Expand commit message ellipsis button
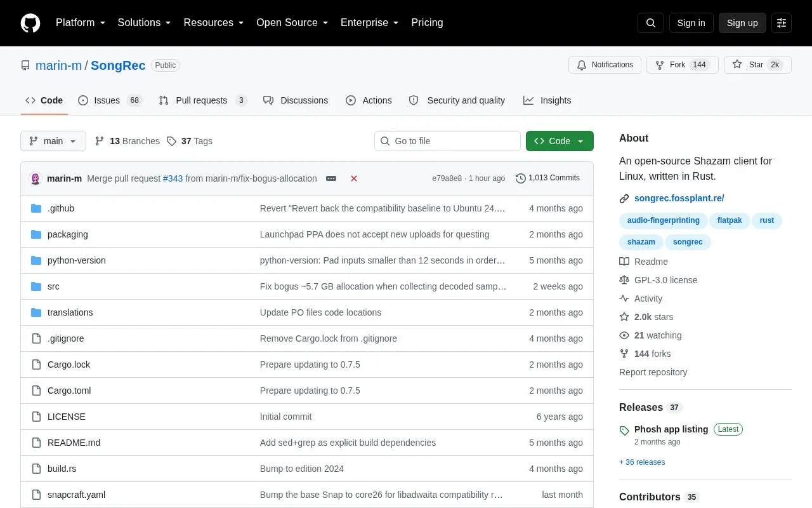The image size is (812, 508). point(331,178)
